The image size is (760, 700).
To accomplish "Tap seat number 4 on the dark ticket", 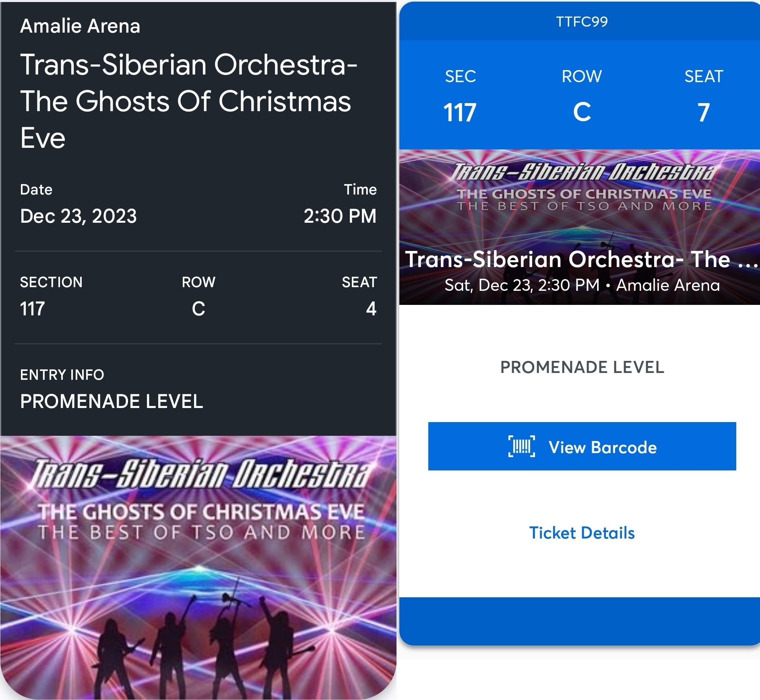I will pos(371,309).
